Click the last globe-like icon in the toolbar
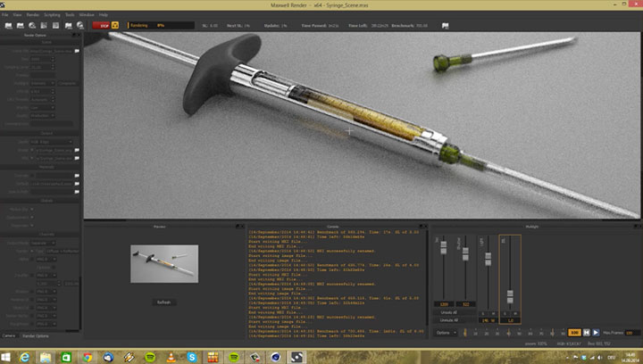The height and width of the screenshot is (364, 643). click(x=79, y=25)
